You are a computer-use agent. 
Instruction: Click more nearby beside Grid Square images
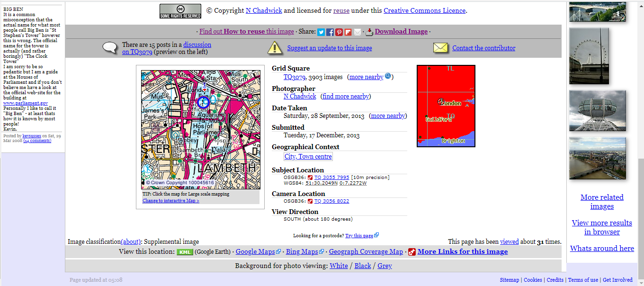[x=366, y=77]
